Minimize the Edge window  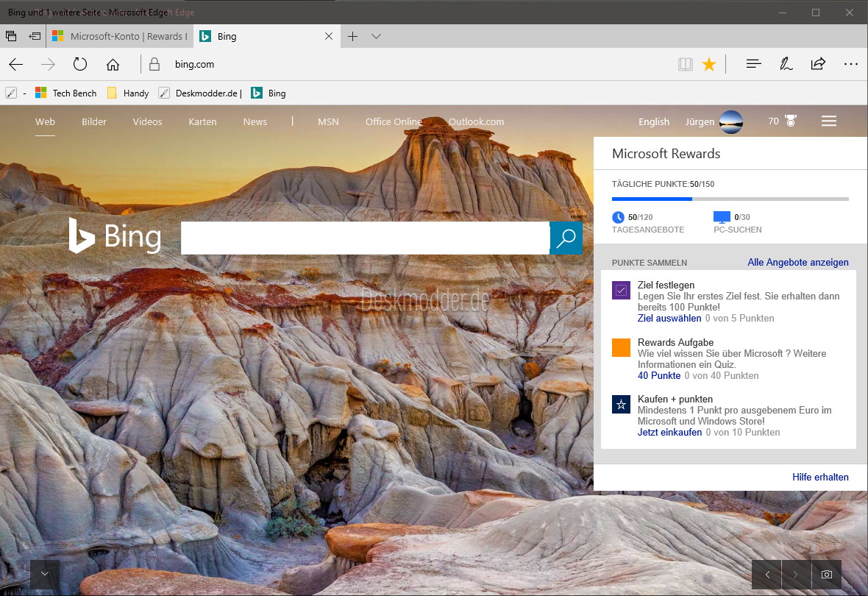point(783,13)
